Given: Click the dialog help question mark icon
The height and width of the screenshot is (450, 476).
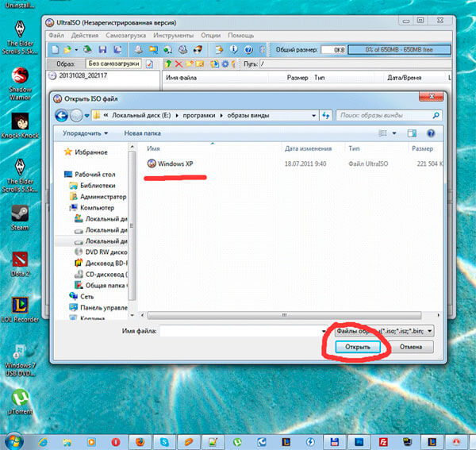Looking at the screenshot, I should pos(431,133).
